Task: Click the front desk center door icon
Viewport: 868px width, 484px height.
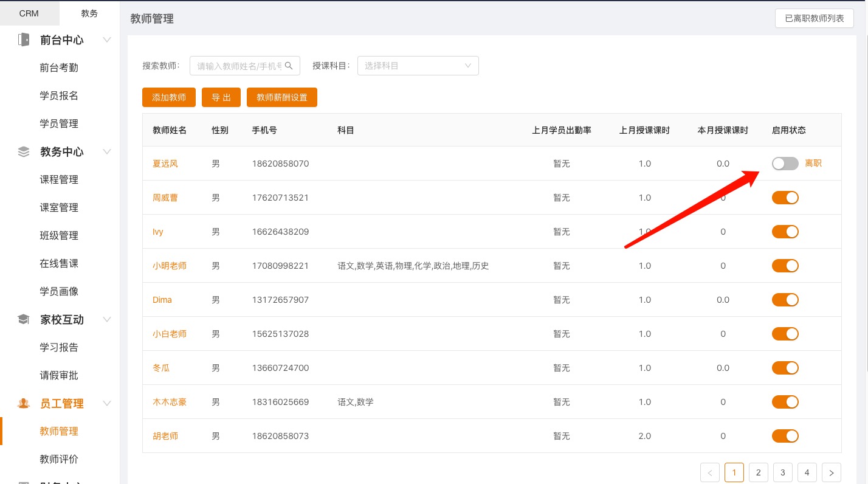Action: 24,40
